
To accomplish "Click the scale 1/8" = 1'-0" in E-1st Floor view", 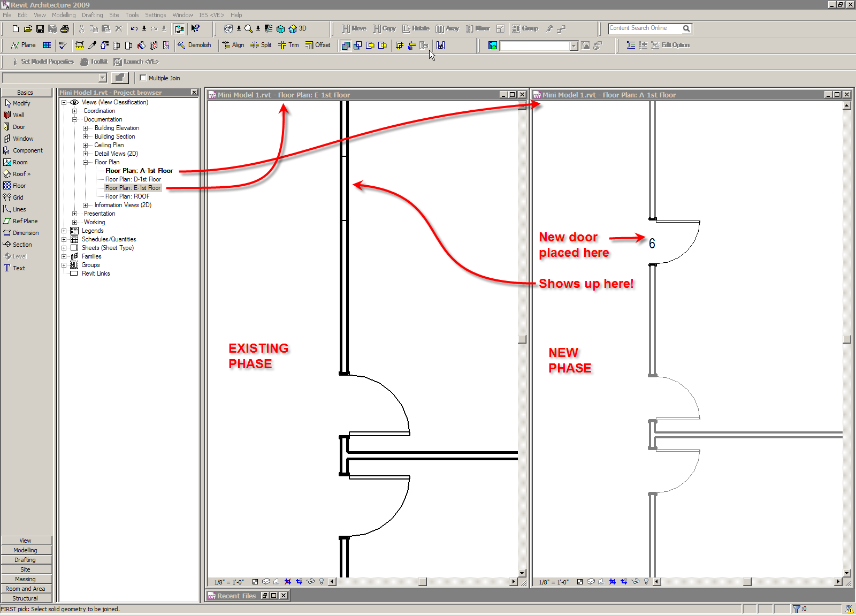I will point(229,582).
